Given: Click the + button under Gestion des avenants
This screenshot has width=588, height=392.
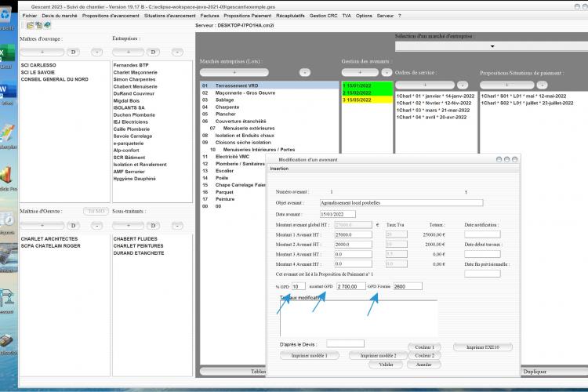Looking at the screenshot, I should click(x=360, y=72).
